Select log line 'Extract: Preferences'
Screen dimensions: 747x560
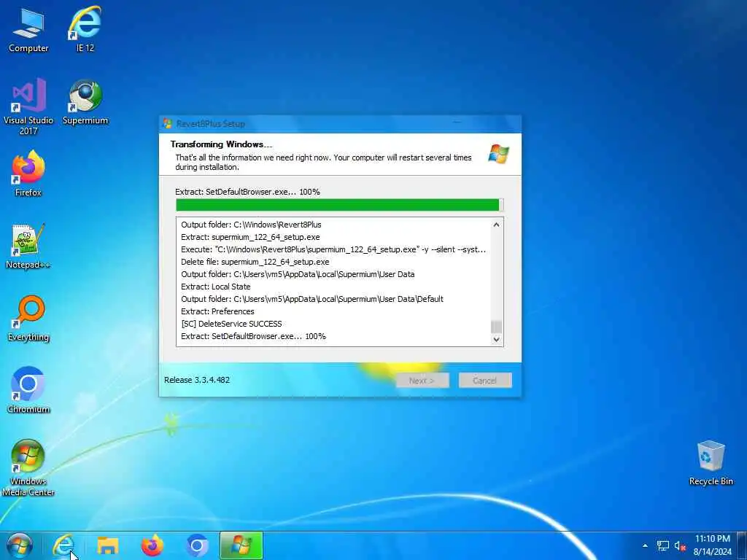click(x=217, y=311)
